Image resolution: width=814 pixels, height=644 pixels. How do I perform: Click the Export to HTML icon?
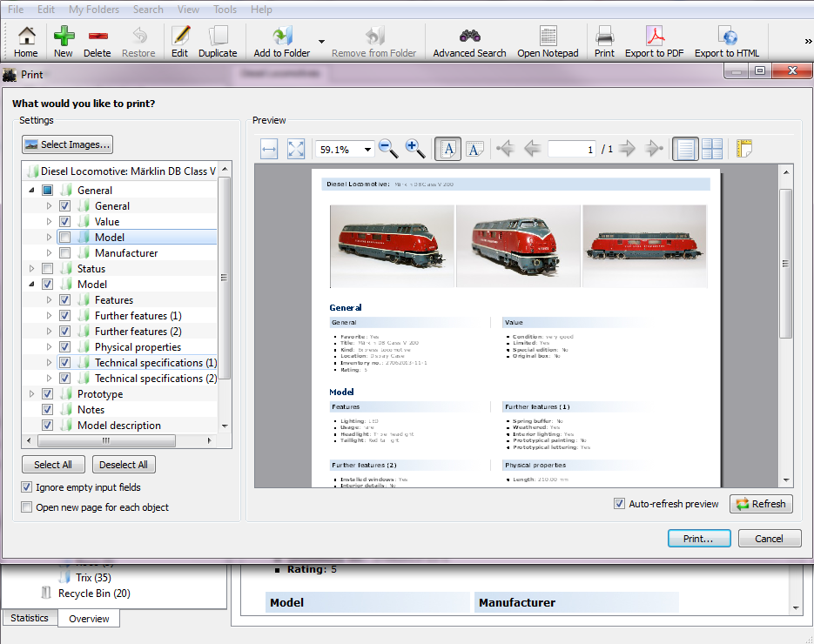click(x=727, y=36)
